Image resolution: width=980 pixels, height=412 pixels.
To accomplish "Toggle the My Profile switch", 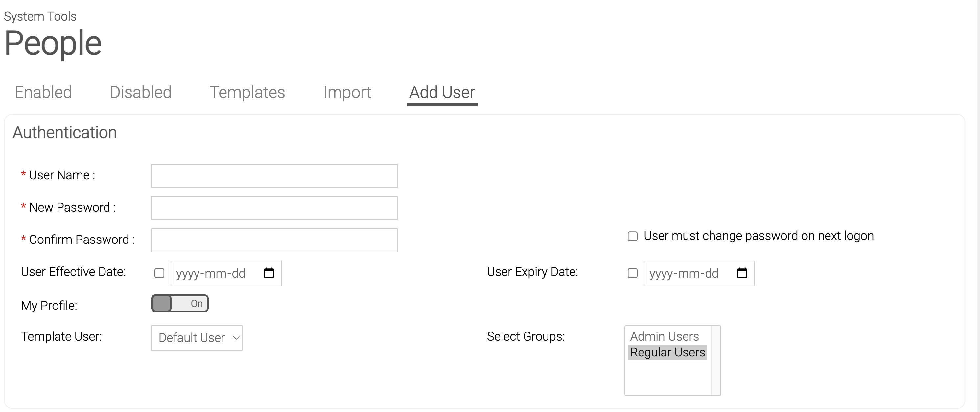I will click(x=179, y=304).
